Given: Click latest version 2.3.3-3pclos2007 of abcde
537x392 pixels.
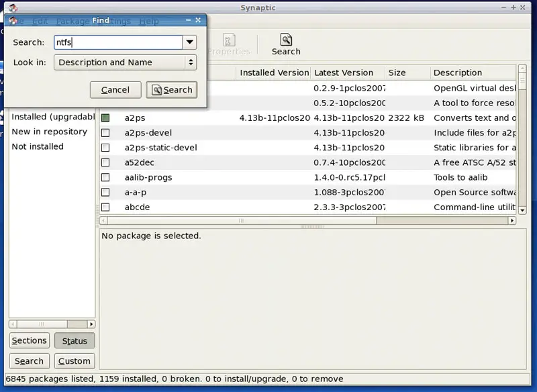Looking at the screenshot, I should (349, 207).
